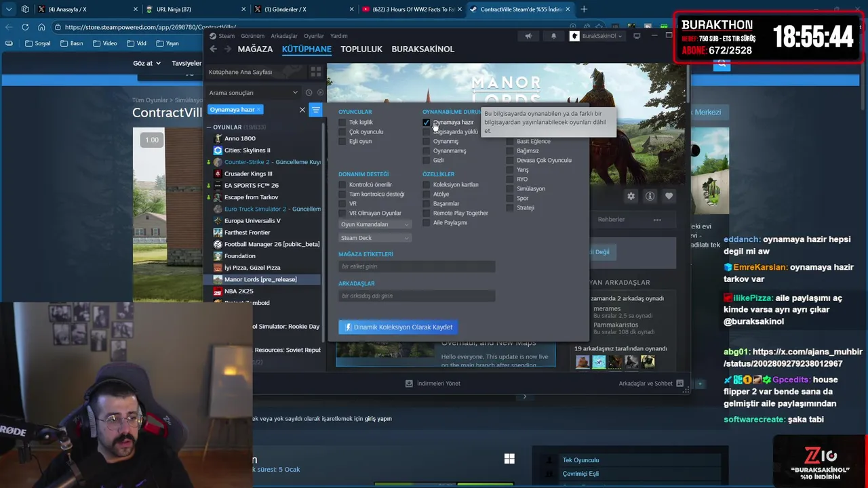Select Crusader Kings III in library

click(x=248, y=174)
